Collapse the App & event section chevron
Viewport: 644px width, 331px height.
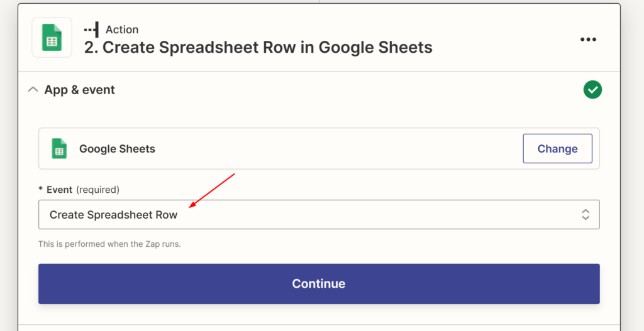click(33, 90)
